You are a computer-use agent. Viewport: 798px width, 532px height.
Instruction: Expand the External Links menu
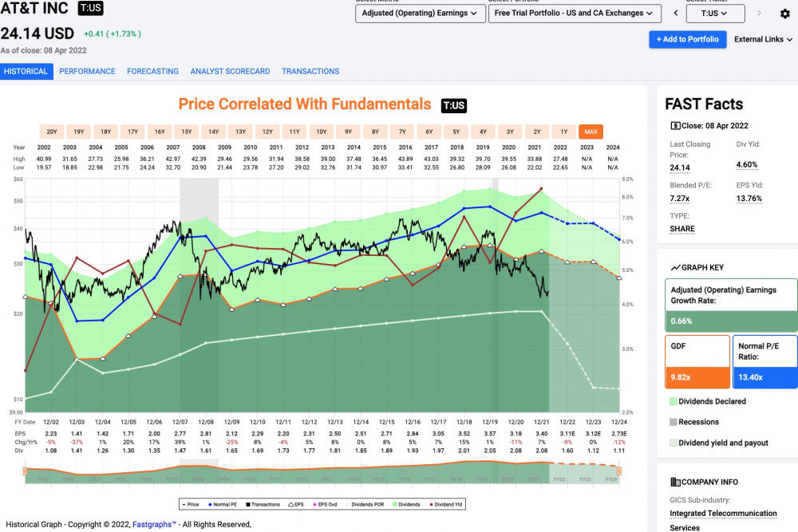click(x=763, y=39)
